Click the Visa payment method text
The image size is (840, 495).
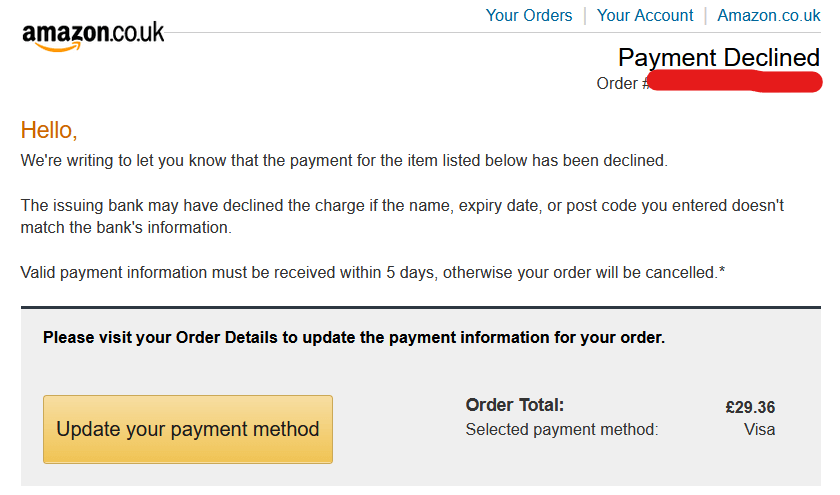pos(759,430)
